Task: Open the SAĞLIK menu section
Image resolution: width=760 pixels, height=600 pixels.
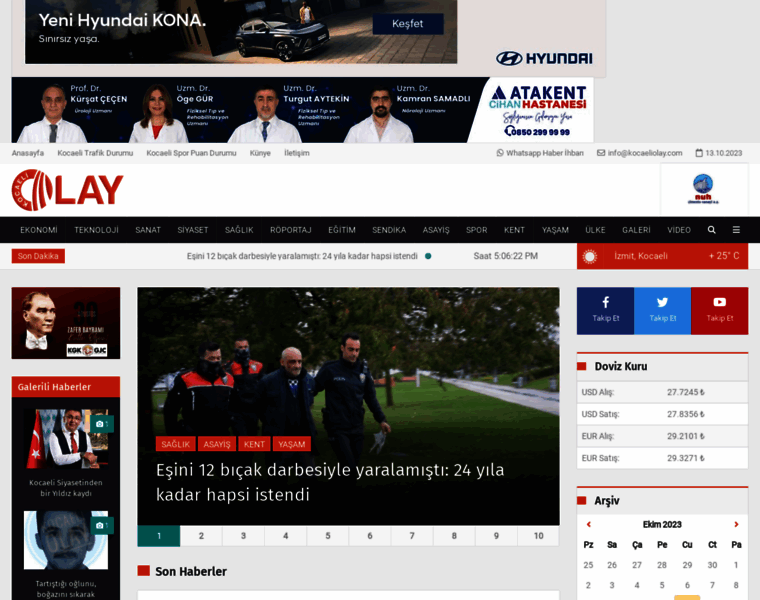Action: 239,230
